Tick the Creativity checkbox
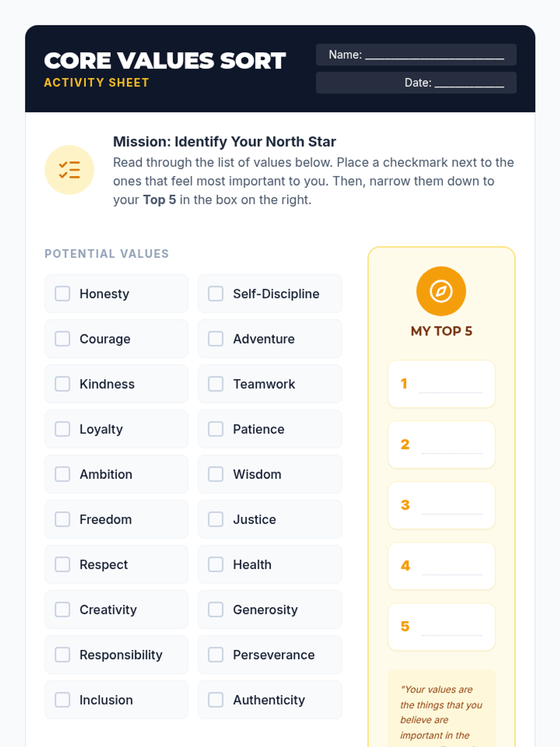 coord(63,610)
